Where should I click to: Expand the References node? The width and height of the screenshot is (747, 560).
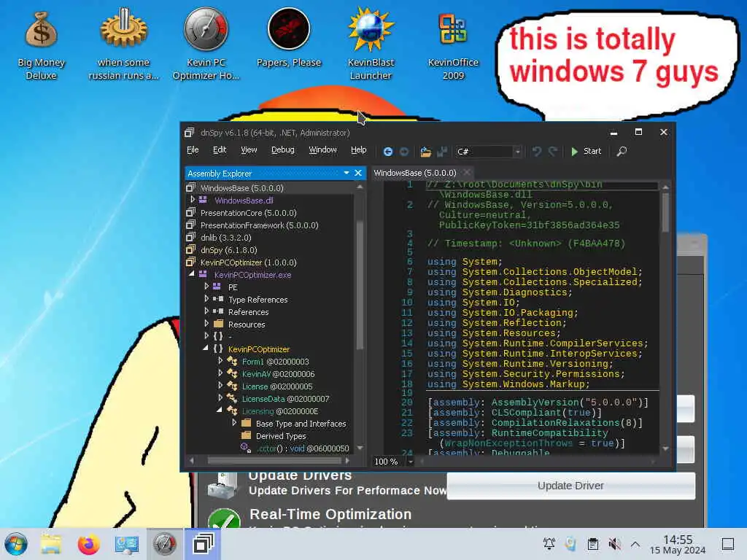206,311
